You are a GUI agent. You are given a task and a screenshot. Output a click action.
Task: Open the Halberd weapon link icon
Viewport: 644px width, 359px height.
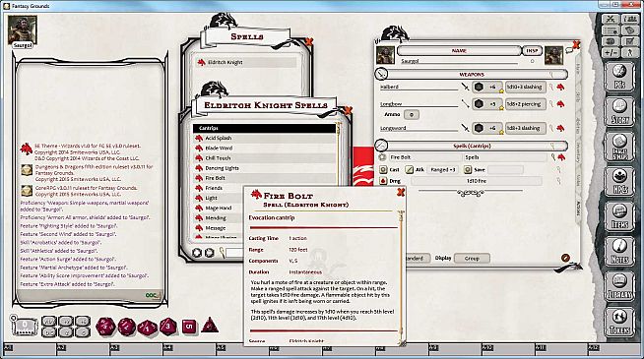coord(560,87)
